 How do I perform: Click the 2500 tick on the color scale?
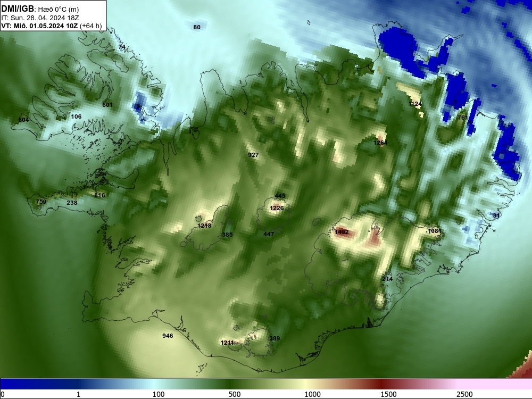pos(464,394)
